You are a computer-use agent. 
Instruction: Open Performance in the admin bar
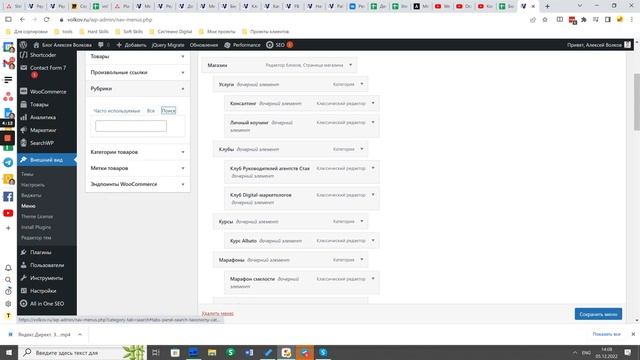pos(242,45)
